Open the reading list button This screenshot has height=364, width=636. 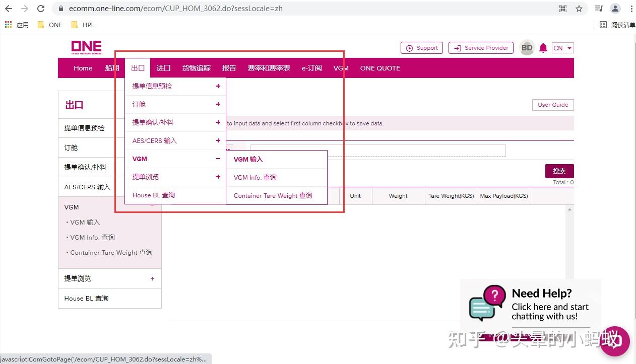click(617, 25)
